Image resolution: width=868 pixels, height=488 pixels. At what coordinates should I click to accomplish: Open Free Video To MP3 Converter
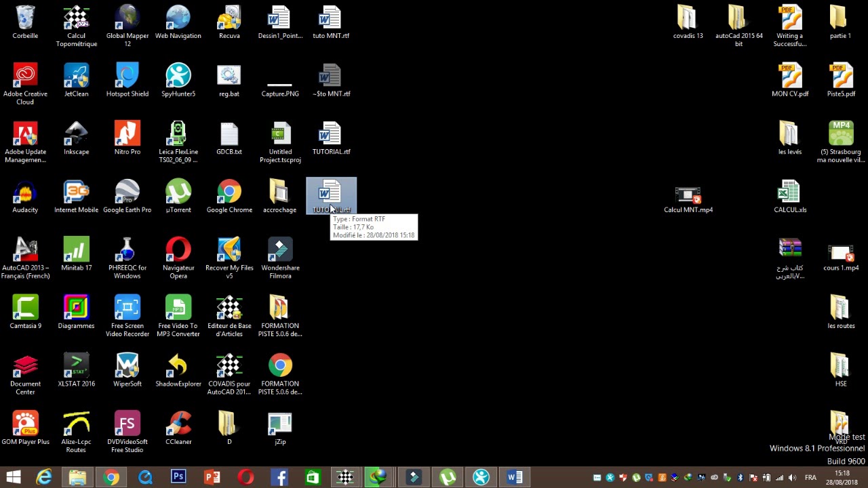(178, 316)
